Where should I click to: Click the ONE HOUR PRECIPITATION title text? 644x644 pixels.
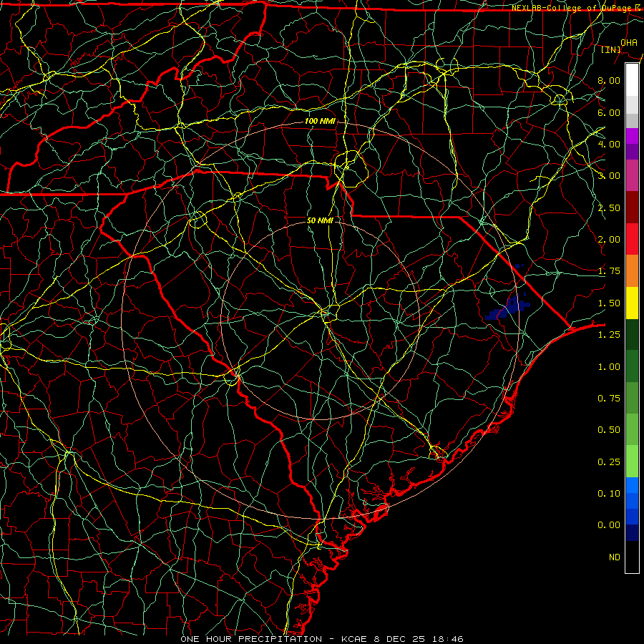251,639
